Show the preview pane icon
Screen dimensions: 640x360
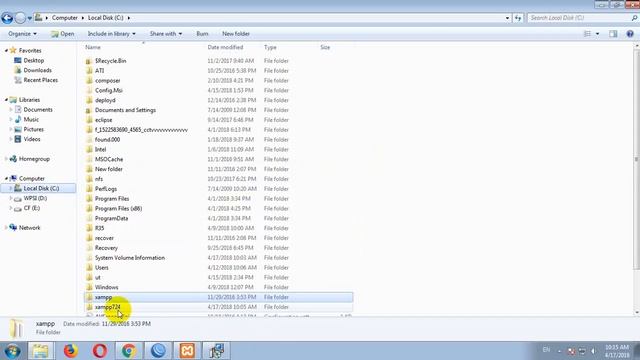(x=613, y=34)
